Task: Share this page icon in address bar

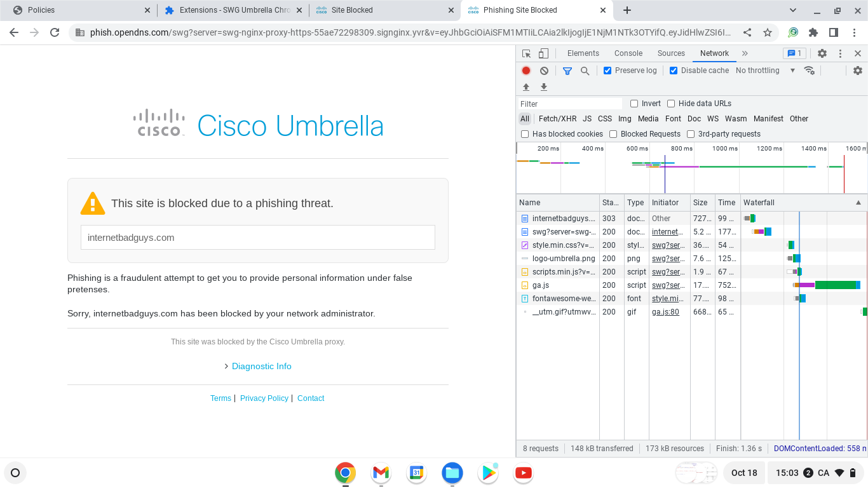Action: (x=748, y=32)
